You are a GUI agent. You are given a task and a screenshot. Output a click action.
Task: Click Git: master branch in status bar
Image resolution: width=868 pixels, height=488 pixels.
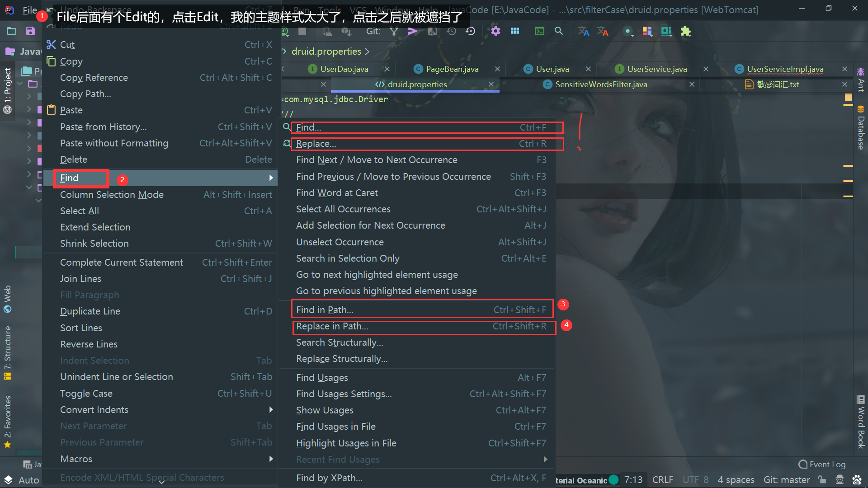(x=787, y=480)
